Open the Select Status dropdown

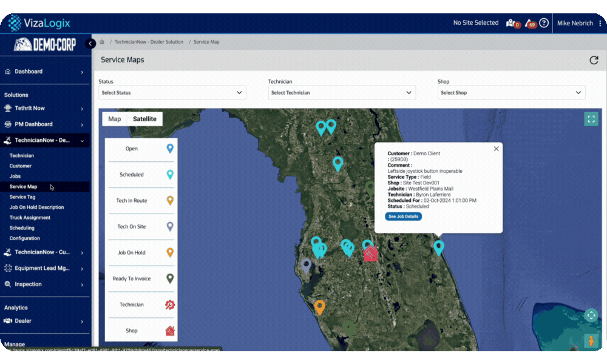pos(172,93)
